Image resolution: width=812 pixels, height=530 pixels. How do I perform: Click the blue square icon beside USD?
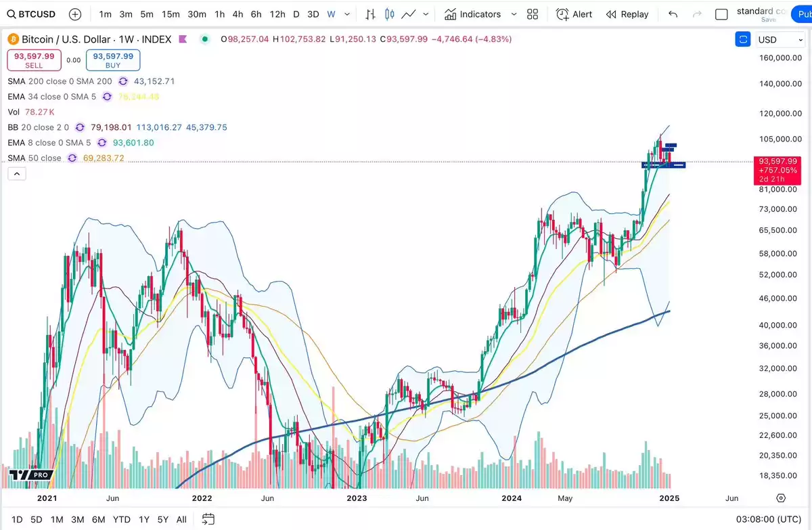(x=742, y=39)
